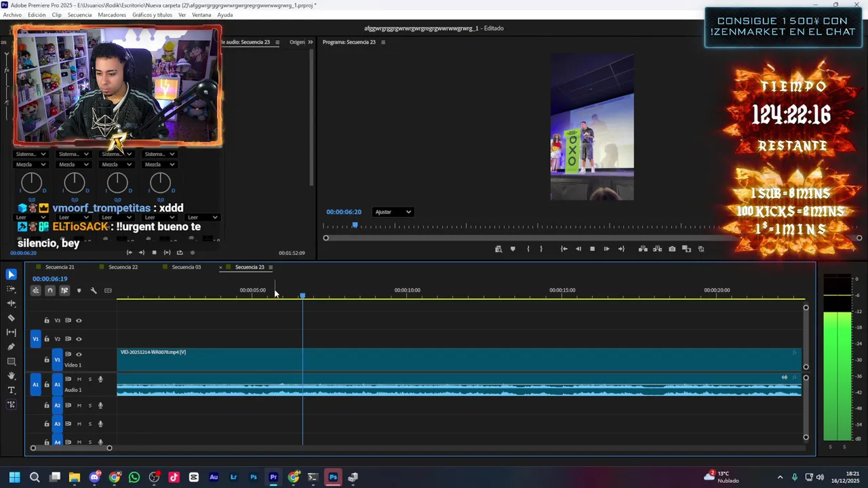Open the Archivo menu
868x488 pixels.
[12, 15]
